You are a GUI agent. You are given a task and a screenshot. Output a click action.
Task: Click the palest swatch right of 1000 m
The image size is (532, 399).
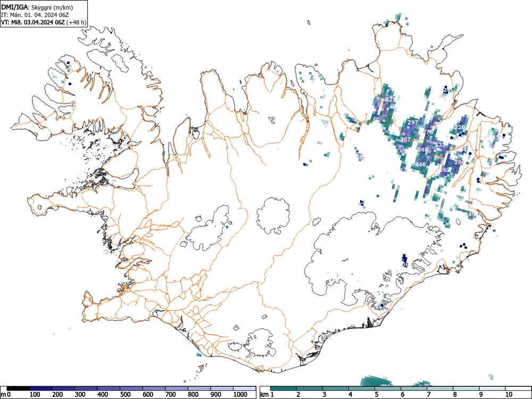click(x=245, y=388)
